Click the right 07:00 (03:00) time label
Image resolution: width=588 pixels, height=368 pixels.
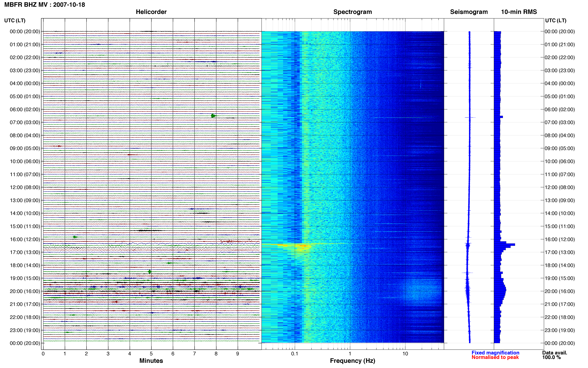tap(560, 122)
